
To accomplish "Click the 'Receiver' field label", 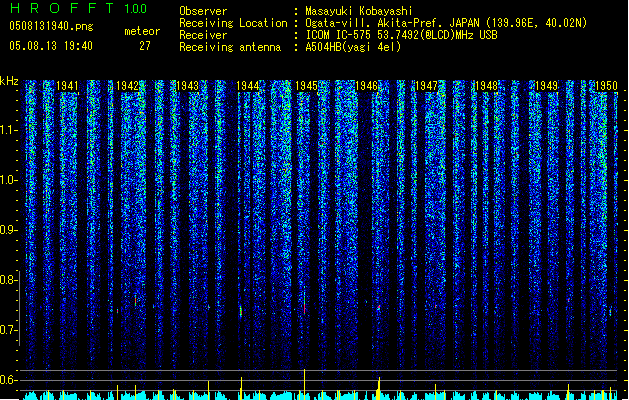I will click(x=203, y=35).
